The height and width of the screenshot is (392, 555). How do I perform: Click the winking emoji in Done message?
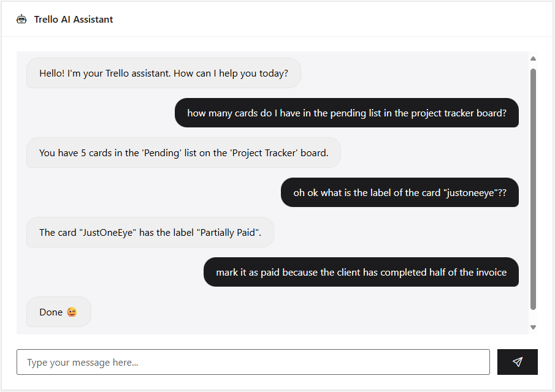click(72, 312)
